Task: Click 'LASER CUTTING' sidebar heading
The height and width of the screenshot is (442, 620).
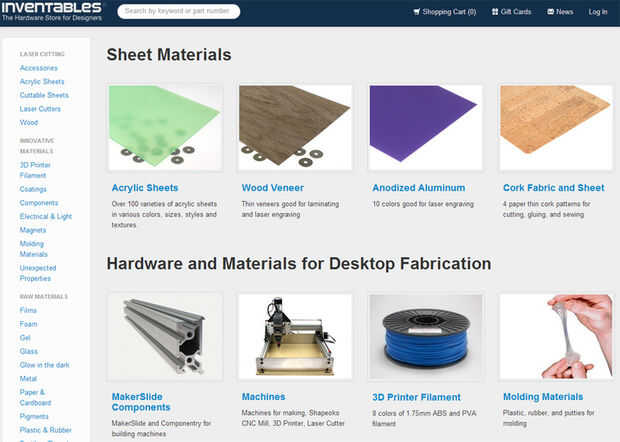Action: tap(42, 54)
